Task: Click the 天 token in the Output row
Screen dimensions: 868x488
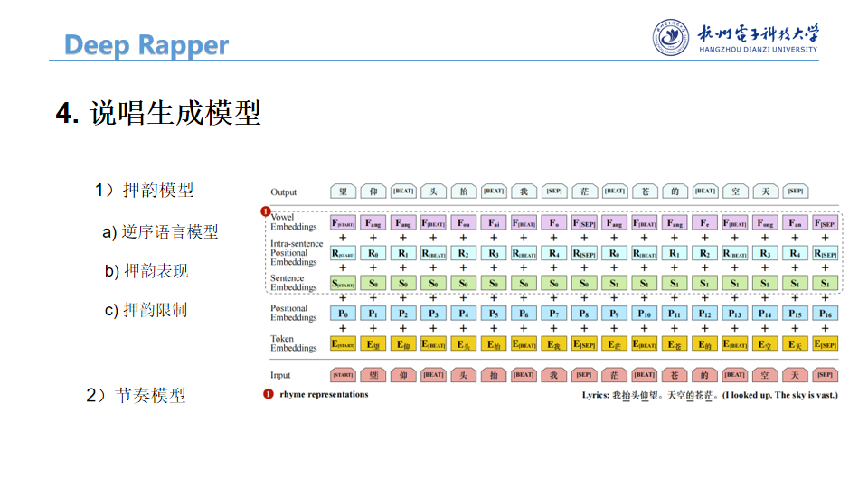Action: coord(766,192)
